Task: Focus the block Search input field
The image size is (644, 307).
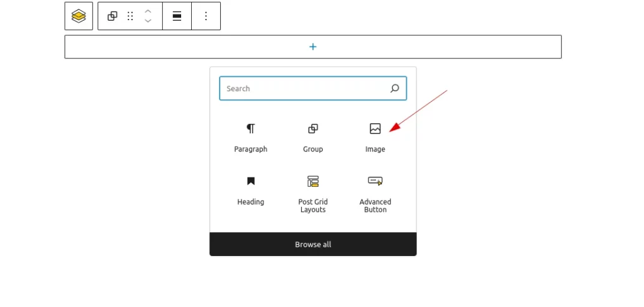Action: point(302,89)
